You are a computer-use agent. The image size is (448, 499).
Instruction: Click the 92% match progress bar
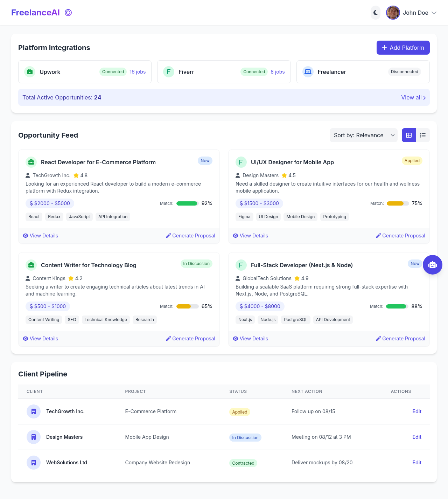tap(187, 203)
